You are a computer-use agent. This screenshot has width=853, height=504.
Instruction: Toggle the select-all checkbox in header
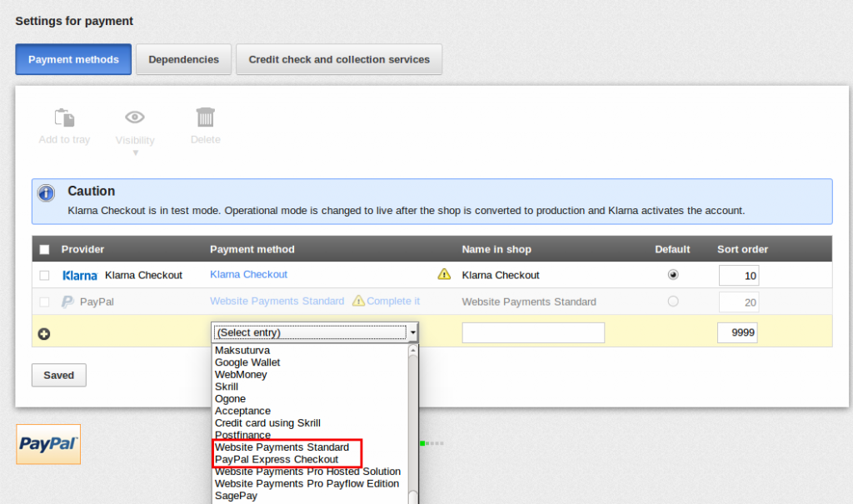(x=45, y=249)
